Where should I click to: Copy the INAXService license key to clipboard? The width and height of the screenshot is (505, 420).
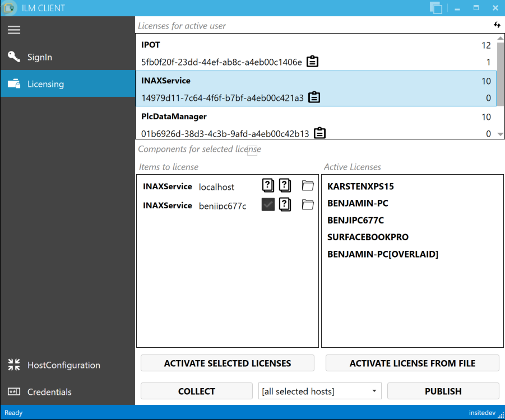pyautogui.click(x=314, y=97)
